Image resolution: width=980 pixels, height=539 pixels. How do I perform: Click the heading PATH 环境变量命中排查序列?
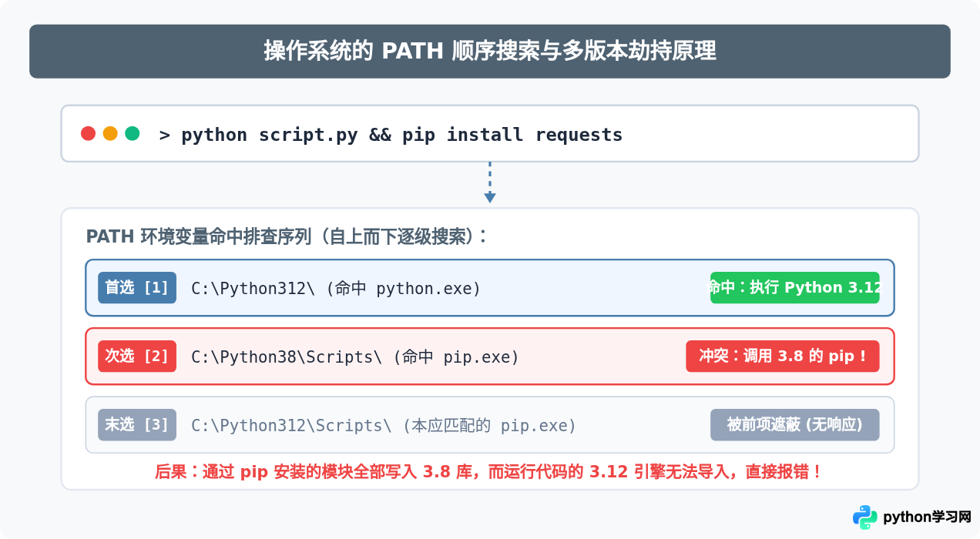pyautogui.click(x=287, y=236)
